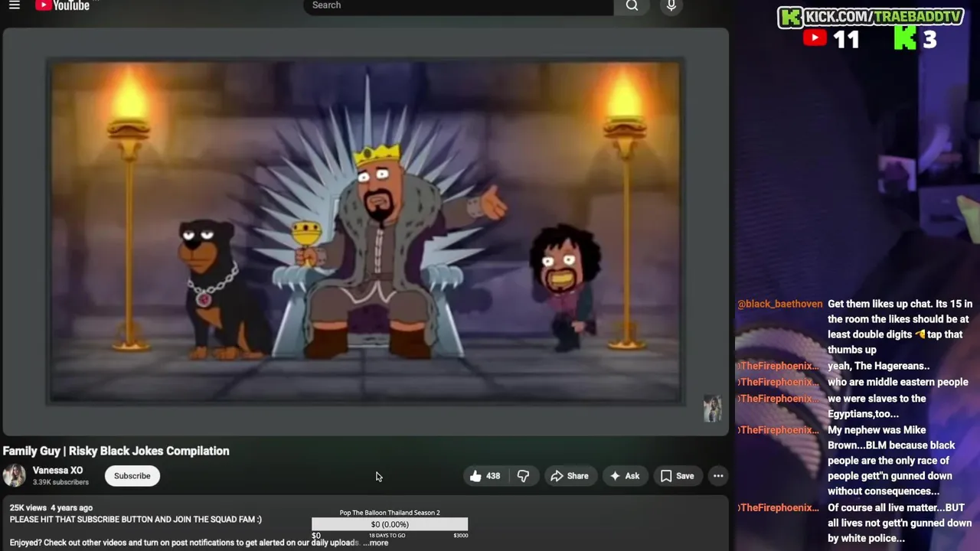This screenshot has width=980, height=551.
Task: Click the video title text
Action: click(x=116, y=451)
